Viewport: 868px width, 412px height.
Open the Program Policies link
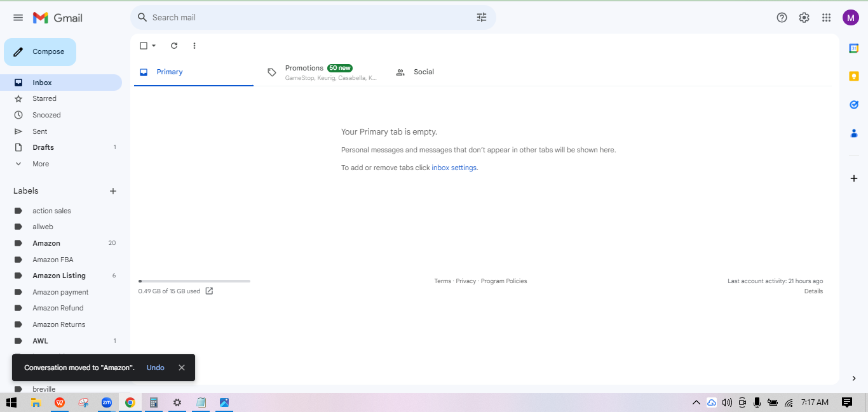click(504, 281)
